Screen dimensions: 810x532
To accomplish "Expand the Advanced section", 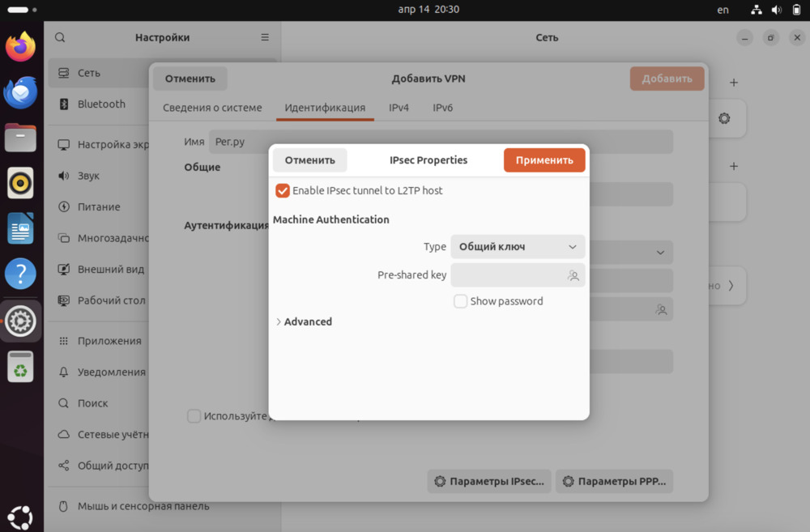I will 304,321.
